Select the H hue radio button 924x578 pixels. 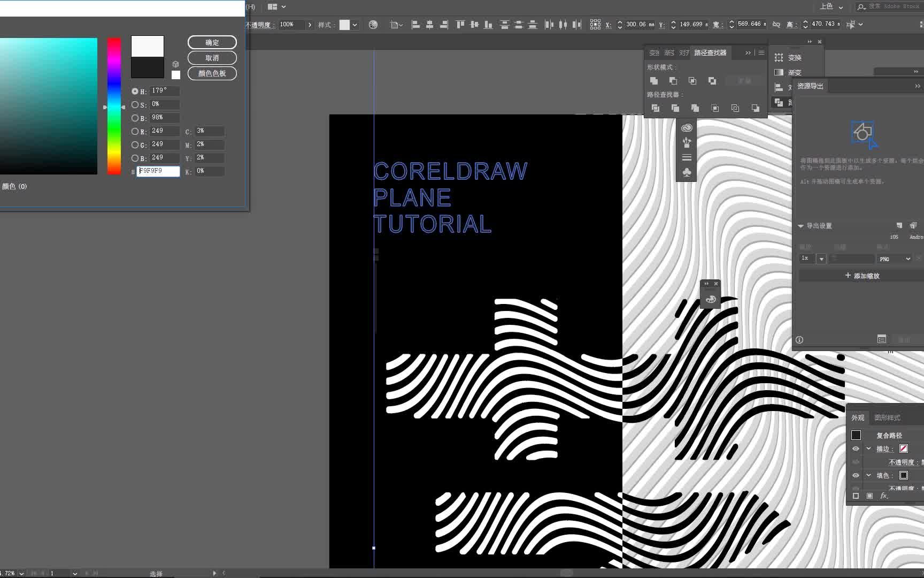click(135, 92)
